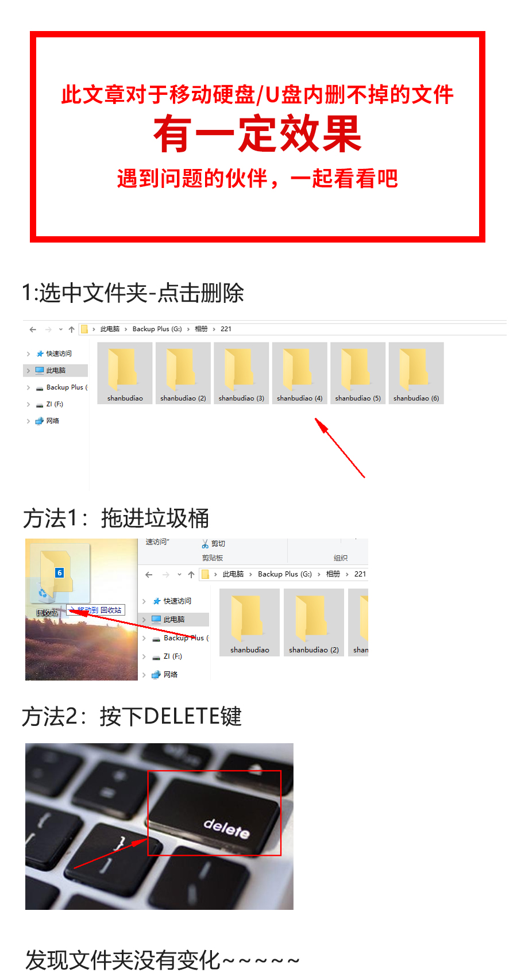Open recent locations dropdown in top window

pos(61,329)
